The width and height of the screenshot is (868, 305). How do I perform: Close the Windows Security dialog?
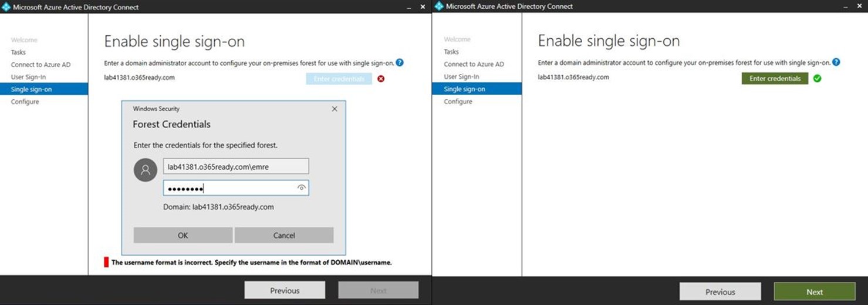pos(335,109)
